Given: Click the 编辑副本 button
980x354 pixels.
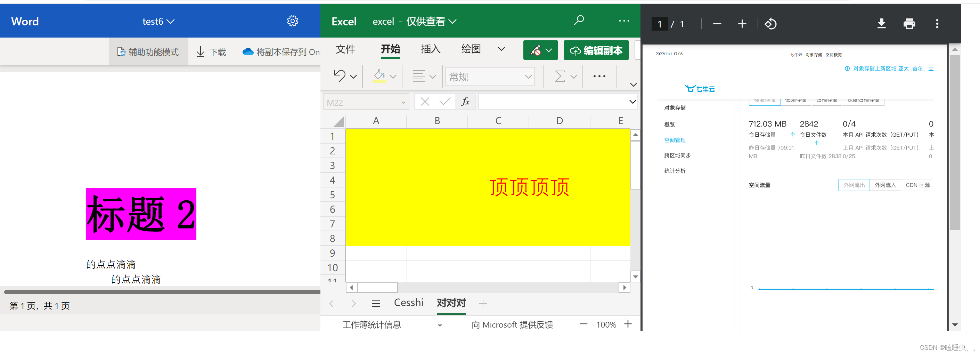Looking at the screenshot, I should pos(596,50).
